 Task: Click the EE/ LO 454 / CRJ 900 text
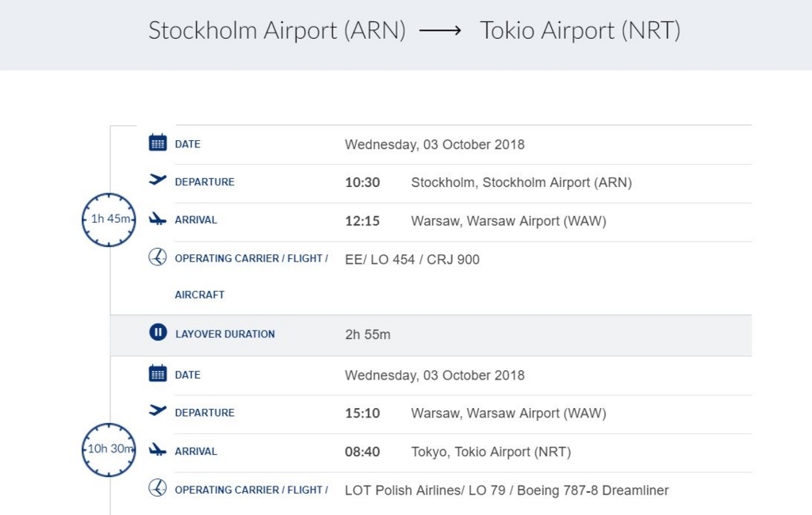[x=412, y=259]
